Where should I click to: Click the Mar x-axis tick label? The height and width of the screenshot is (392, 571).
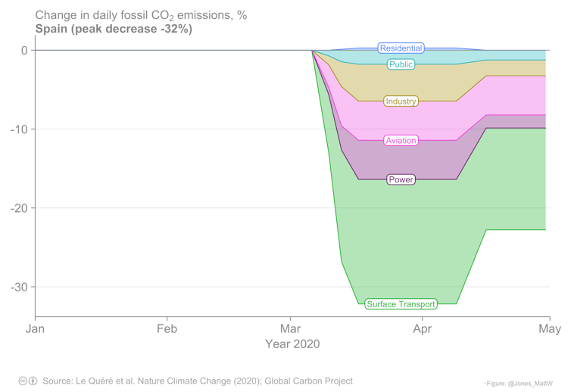pos(290,329)
